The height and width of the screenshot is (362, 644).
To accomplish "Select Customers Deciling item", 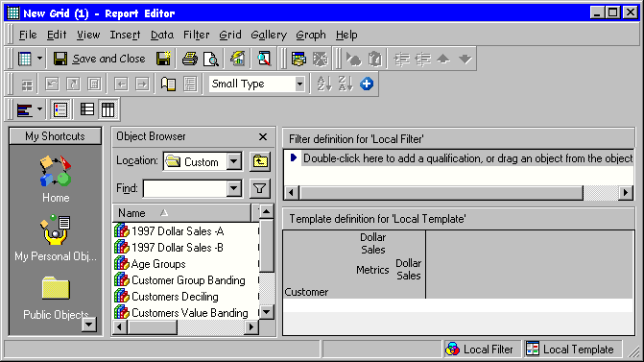I will tap(166, 297).
